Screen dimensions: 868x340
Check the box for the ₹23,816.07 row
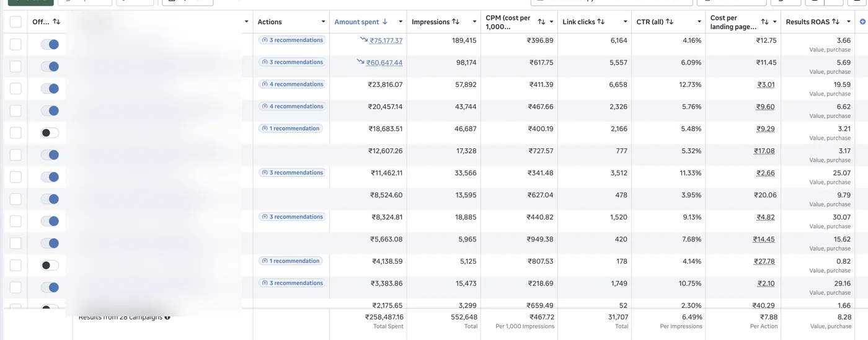[x=15, y=88]
